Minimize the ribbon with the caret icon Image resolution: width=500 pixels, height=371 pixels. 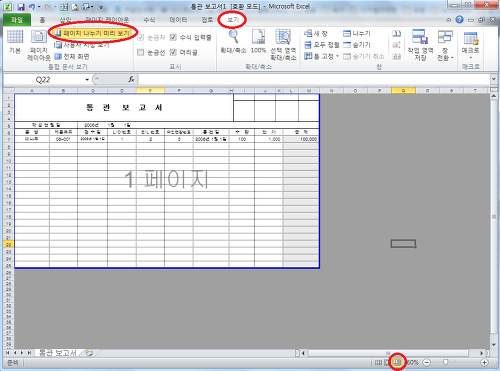448,20
